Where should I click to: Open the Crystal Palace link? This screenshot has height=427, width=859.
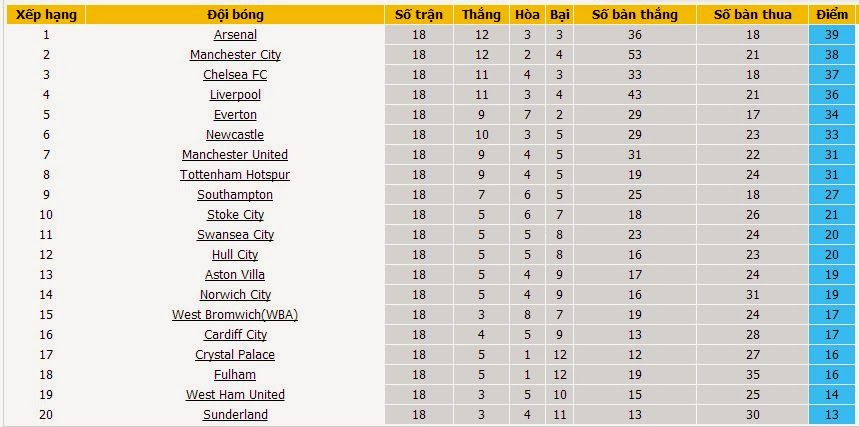tap(235, 355)
